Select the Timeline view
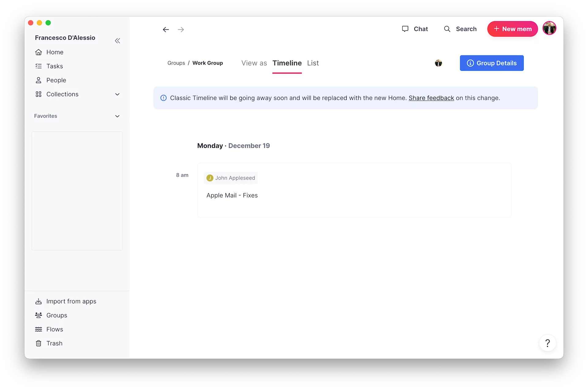This screenshot has width=588, height=391. click(287, 63)
